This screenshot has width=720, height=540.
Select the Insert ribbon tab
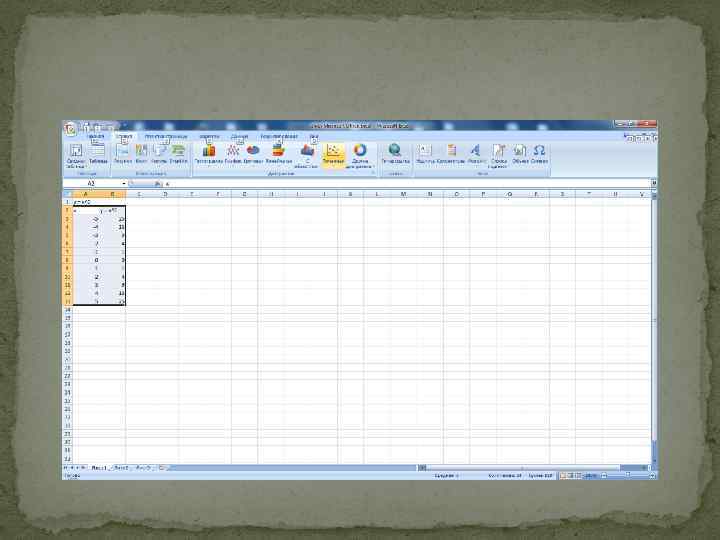(124, 136)
